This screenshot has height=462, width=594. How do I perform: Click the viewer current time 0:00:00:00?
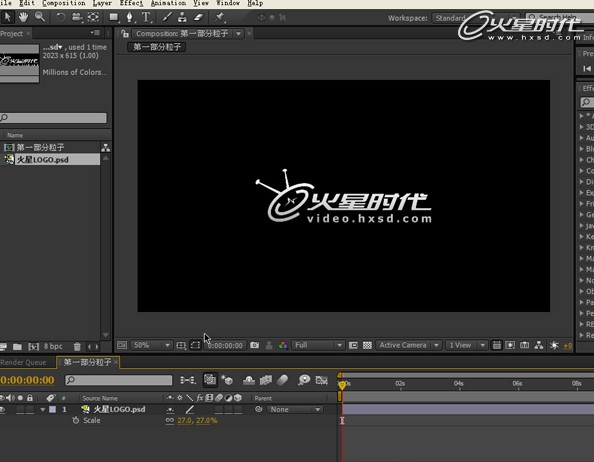(x=225, y=345)
